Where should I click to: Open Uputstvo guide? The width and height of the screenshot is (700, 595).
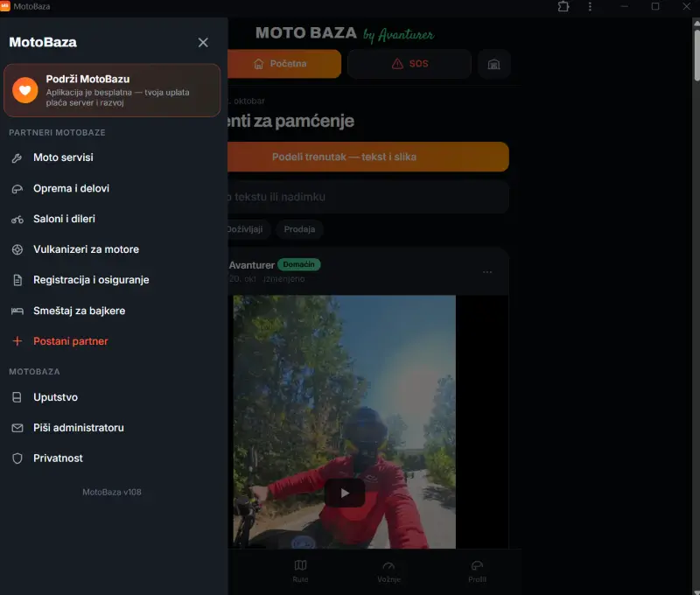(112, 397)
